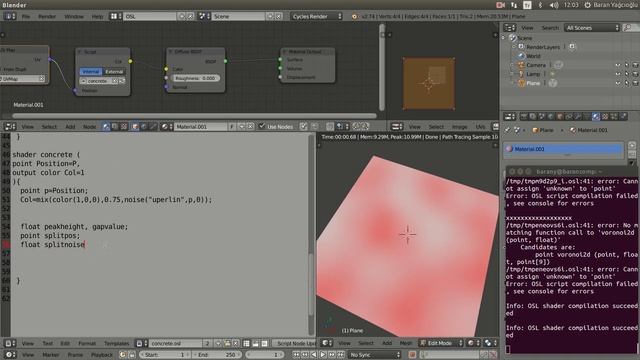Click the Modifiers wrench tab icon in properties

click(578, 117)
